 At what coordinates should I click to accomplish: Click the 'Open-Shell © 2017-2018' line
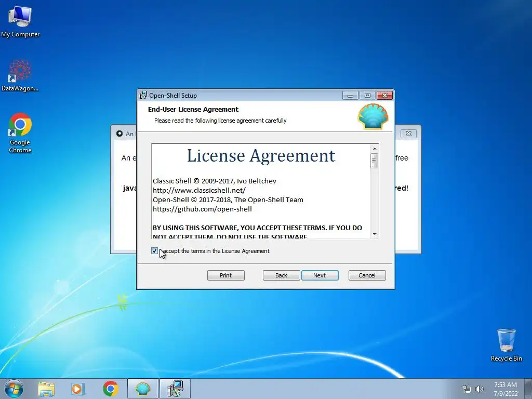[x=228, y=199]
